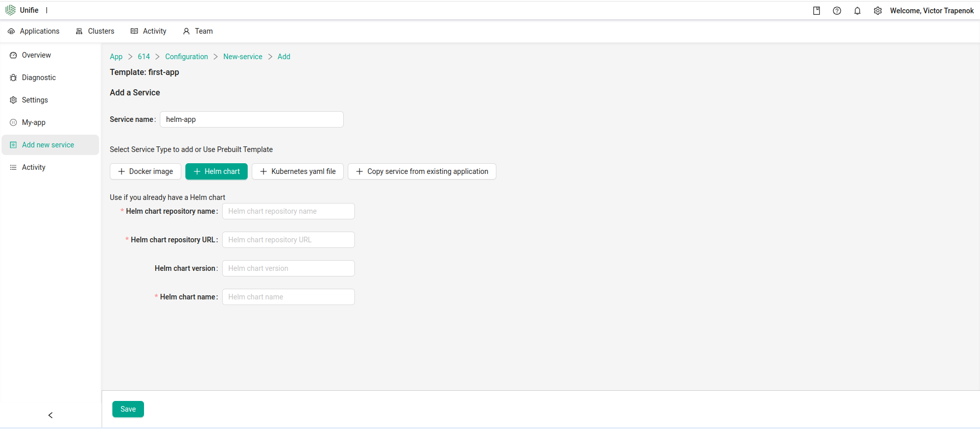Collapse the sidebar with the arrow
The height and width of the screenshot is (429, 980).
click(x=51, y=415)
